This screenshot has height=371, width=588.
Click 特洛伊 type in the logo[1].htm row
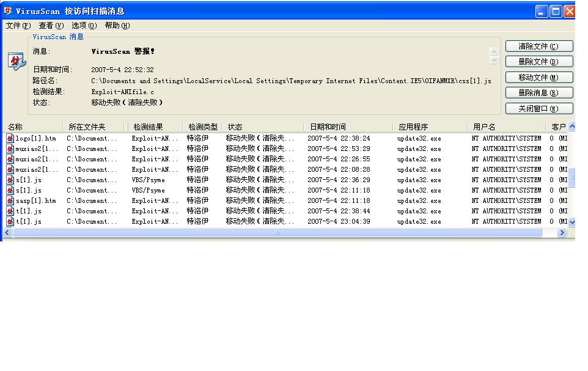coord(197,138)
